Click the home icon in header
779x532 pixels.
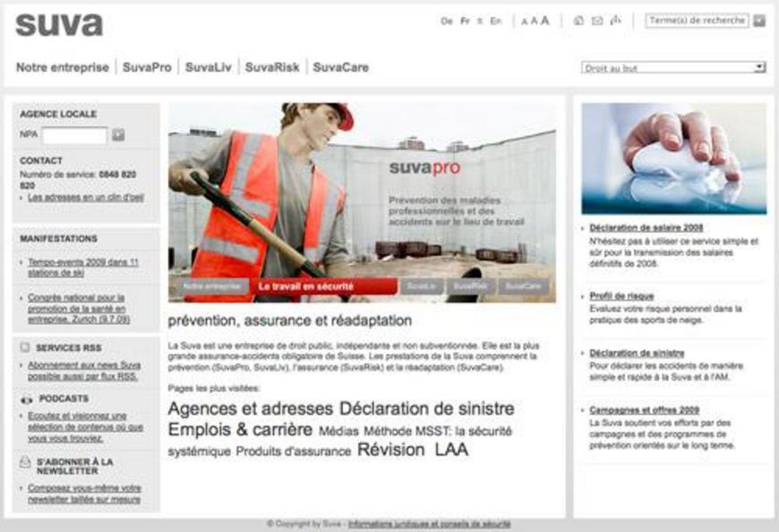(x=578, y=21)
